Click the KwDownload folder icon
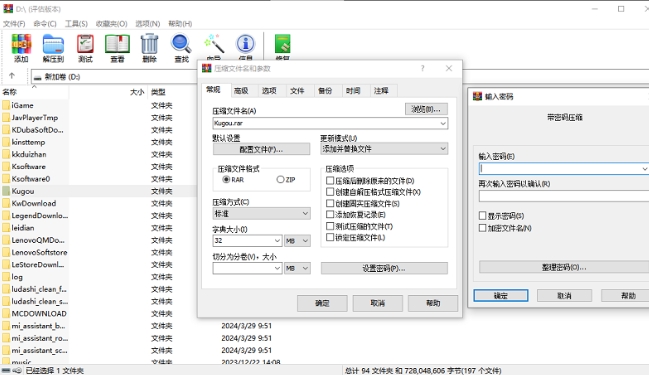649x375 pixels. coord(6,203)
